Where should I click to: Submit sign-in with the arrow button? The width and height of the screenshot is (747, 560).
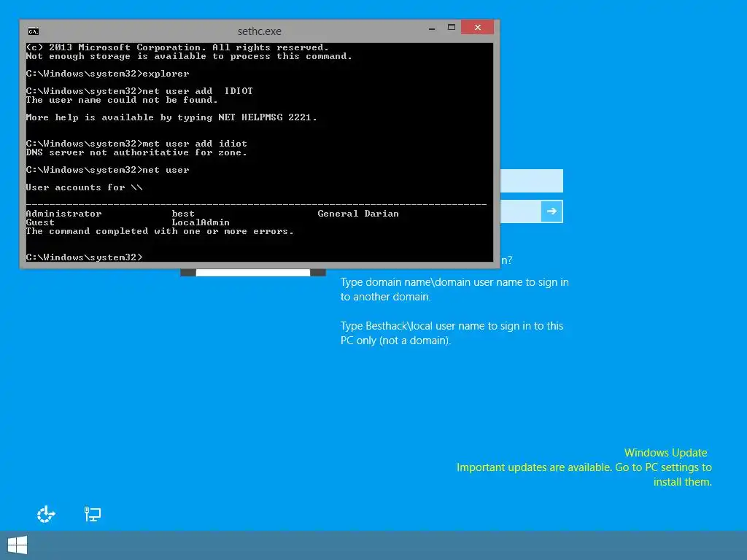pos(551,211)
